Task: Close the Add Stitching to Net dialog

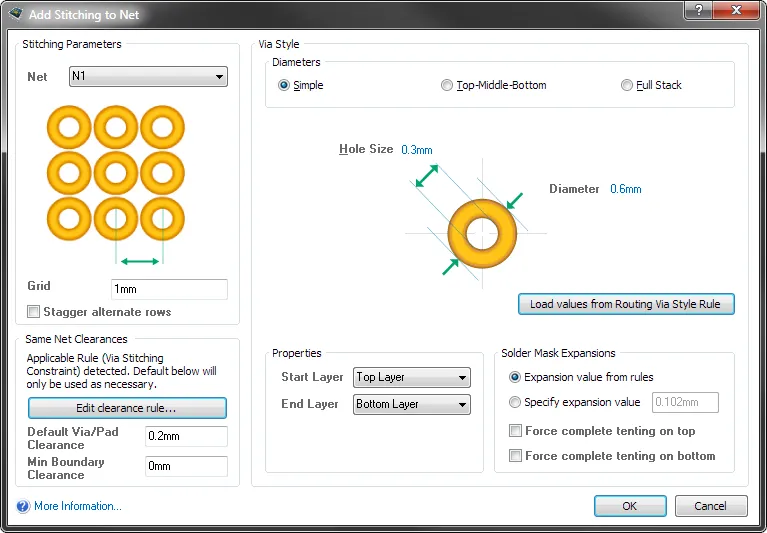Action: pyautogui.click(x=736, y=10)
